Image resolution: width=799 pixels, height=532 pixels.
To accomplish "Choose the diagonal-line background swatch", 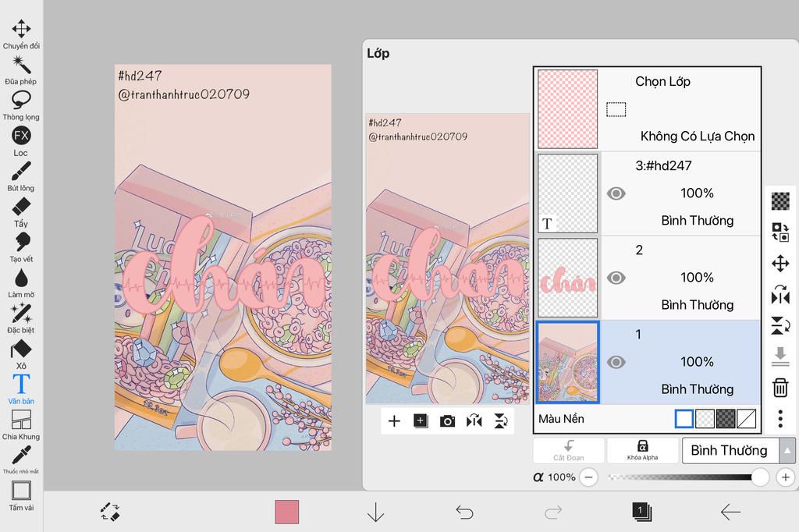I will (747, 419).
